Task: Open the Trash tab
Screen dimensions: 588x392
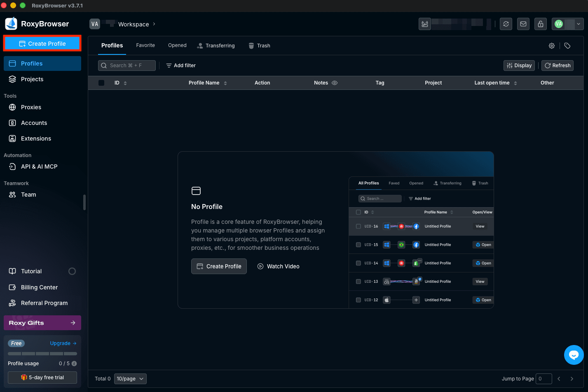Action: [259, 45]
